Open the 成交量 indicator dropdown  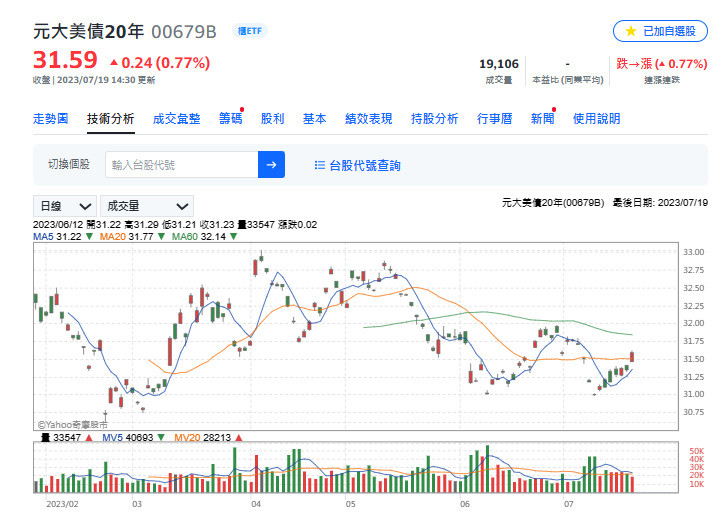point(147,206)
